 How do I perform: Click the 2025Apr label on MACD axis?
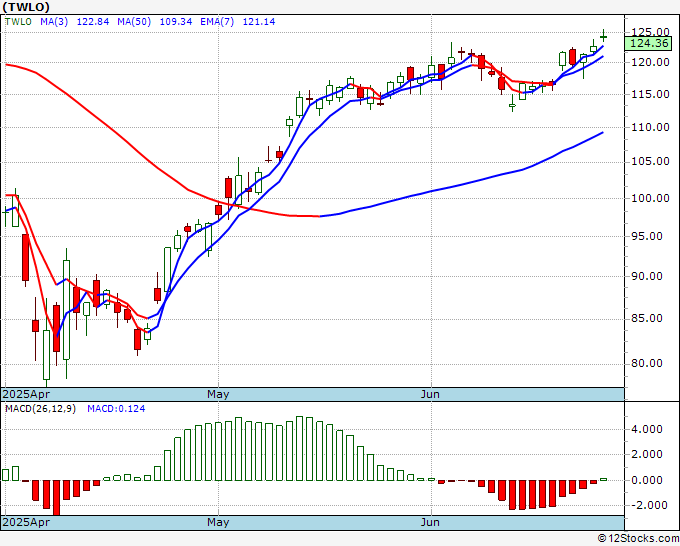pyautogui.click(x=26, y=522)
